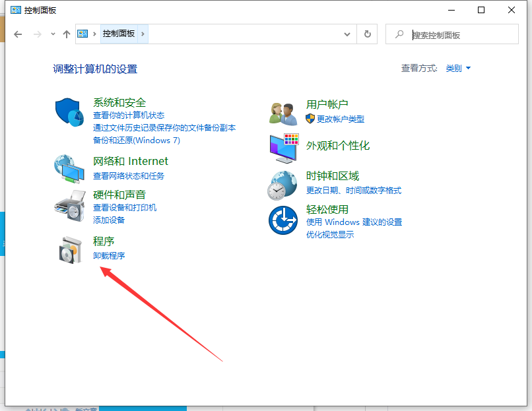The image size is (532, 411).
Task: Click the Network and Internet globe icon
Action: [69, 169]
